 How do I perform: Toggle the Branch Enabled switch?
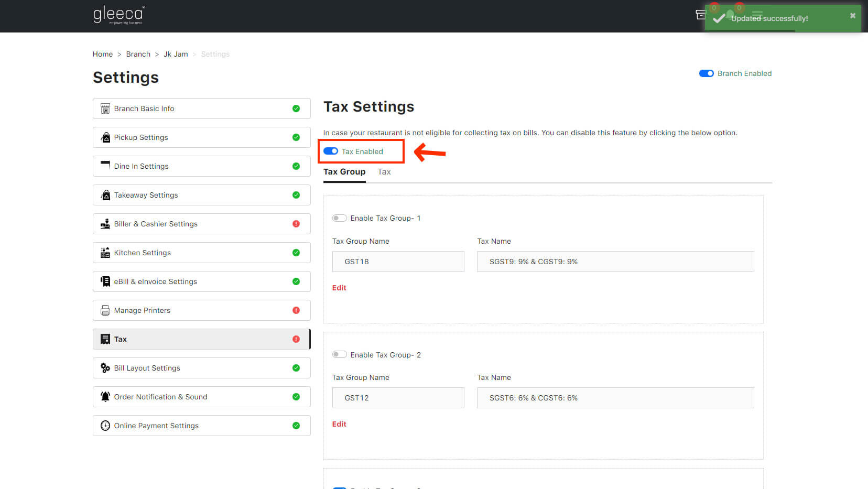706,73
